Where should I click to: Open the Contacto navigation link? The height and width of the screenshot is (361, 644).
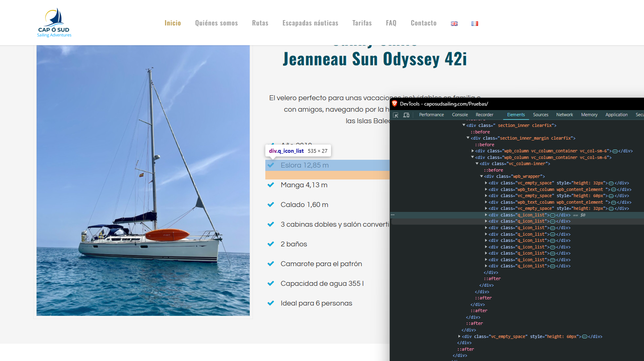click(x=423, y=23)
